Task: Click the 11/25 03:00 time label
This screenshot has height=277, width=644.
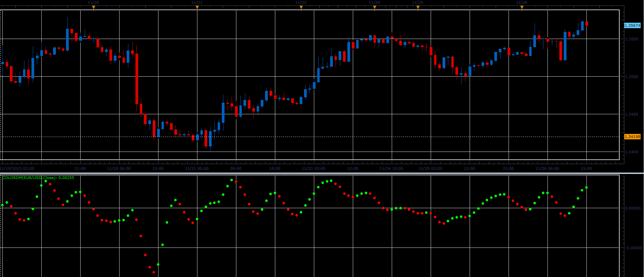Action: [430, 169]
